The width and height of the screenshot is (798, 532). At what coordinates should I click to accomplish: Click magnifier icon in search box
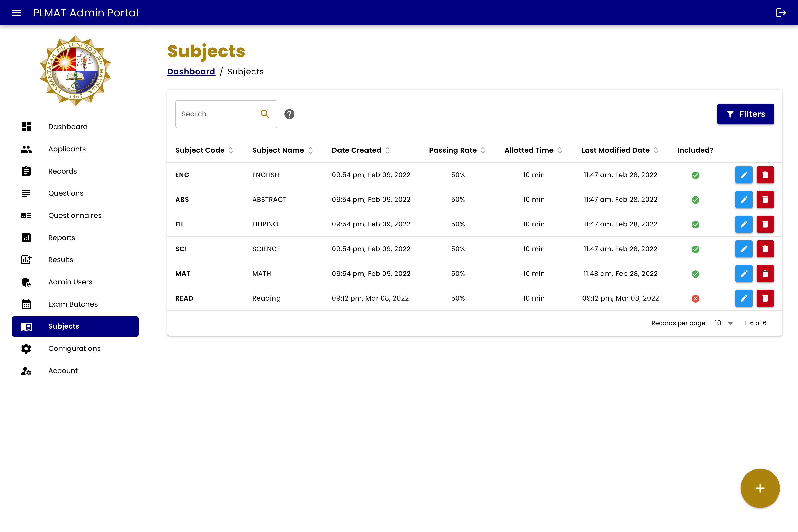[265, 114]
